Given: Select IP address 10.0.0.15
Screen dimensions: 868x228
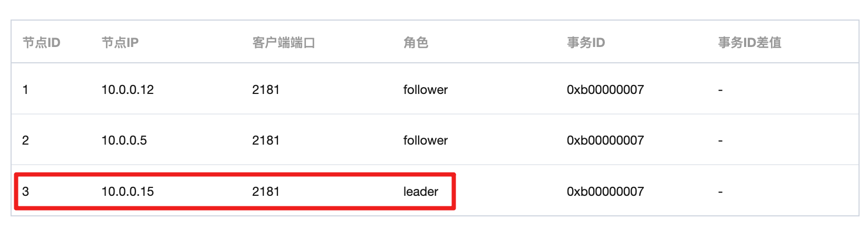Looking at the screenshot, I should (128, 192).
